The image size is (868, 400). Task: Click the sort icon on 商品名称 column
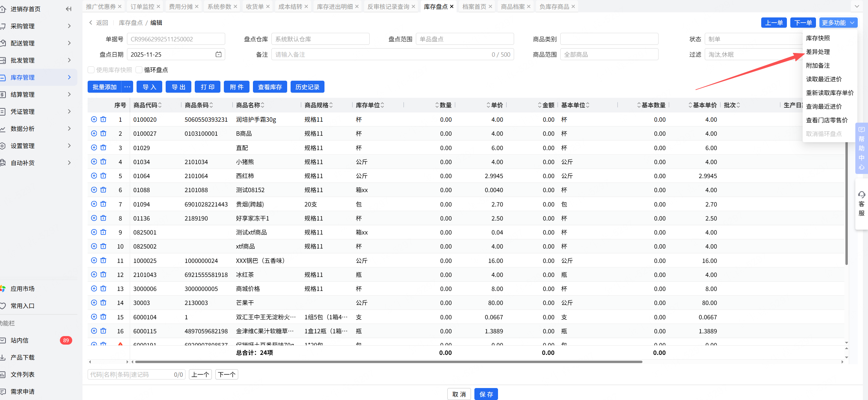[x=263, y=105]
